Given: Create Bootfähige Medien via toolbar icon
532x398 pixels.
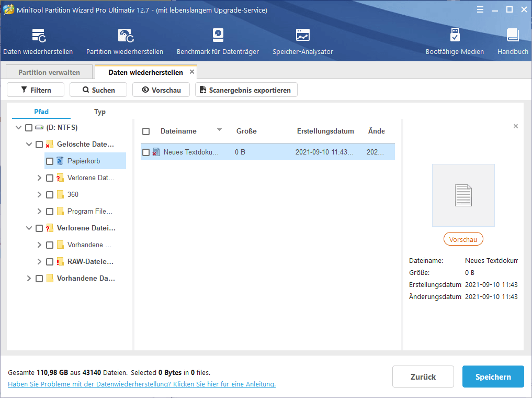Looking at the screenshot, I should (x=455, y=36).
